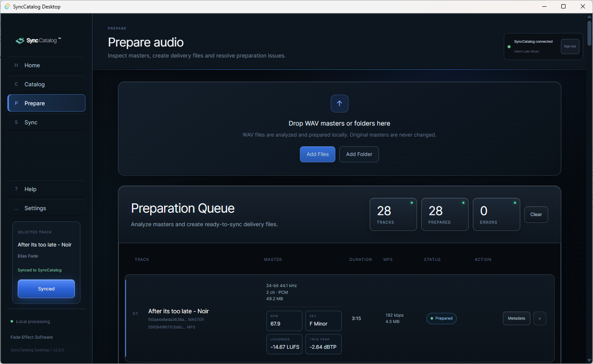Click the SyncCatalog app icon in title bar
Viewport: 593px width, 364px height.
[7, 6]
